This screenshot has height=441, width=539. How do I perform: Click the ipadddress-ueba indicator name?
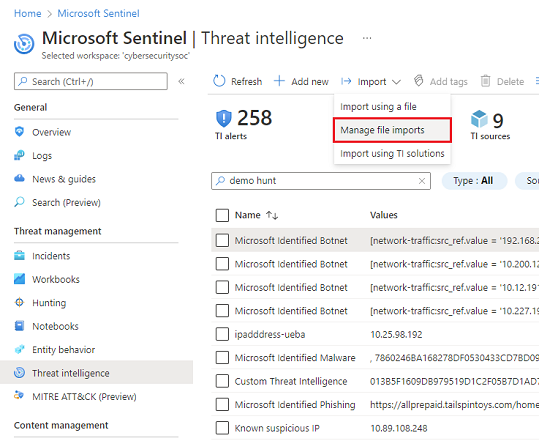[270, 334]
